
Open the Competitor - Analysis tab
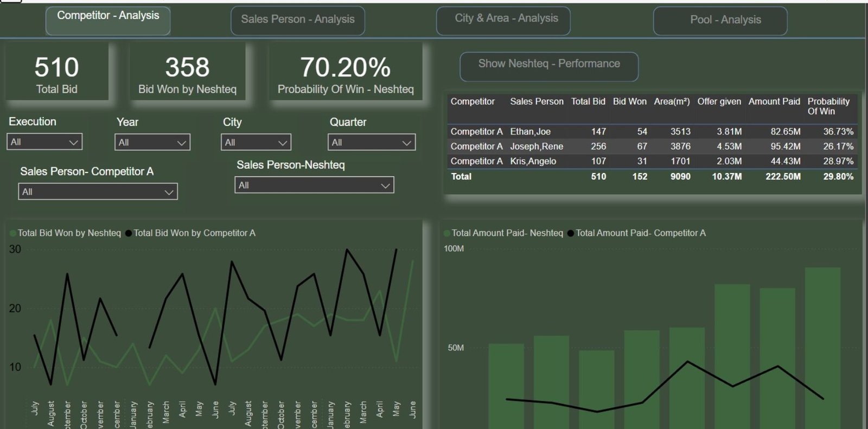[108, 21]
